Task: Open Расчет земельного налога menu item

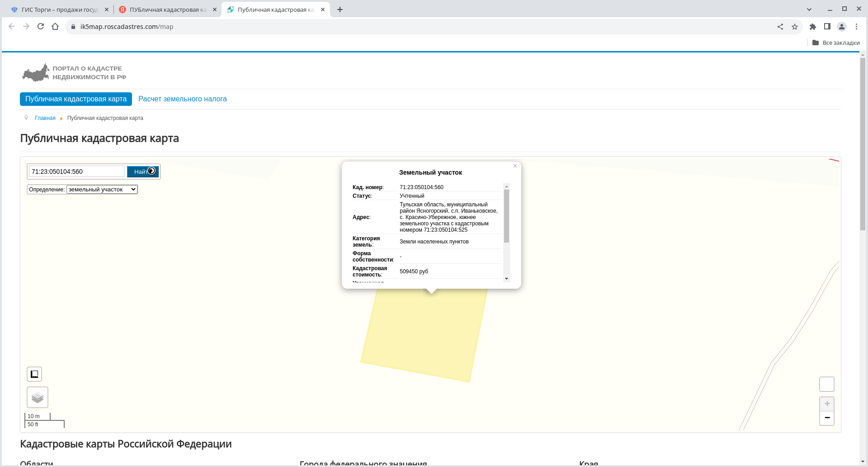Action: [x=182, y=99]
